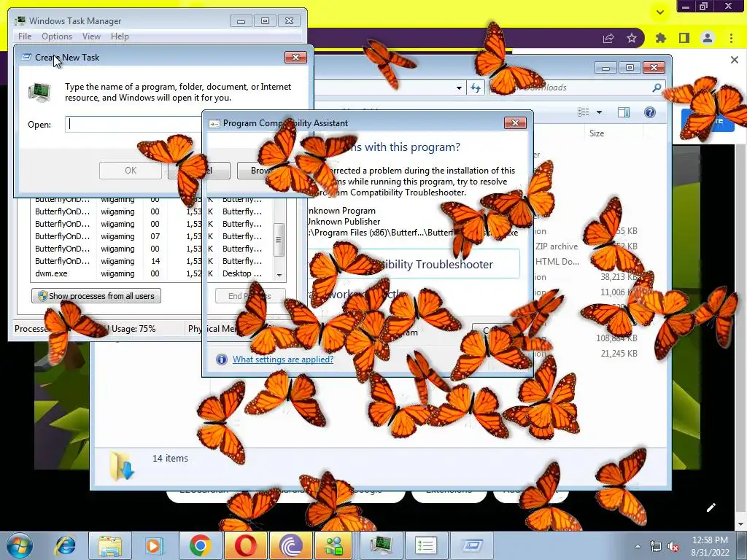Open Chrome's three-dot menu
Viewport: 747px width, 560px height.
click(731, 38)
